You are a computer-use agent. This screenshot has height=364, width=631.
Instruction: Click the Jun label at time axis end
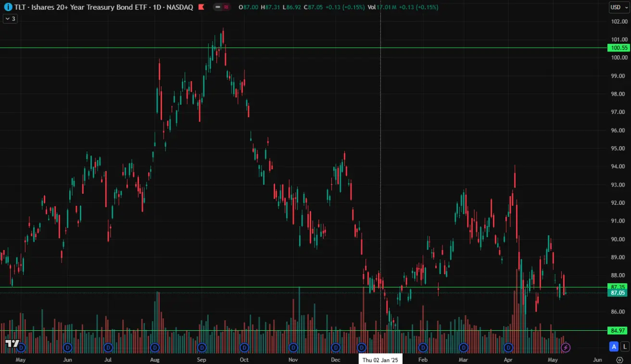pyautogui.click(x=598, y=360)
